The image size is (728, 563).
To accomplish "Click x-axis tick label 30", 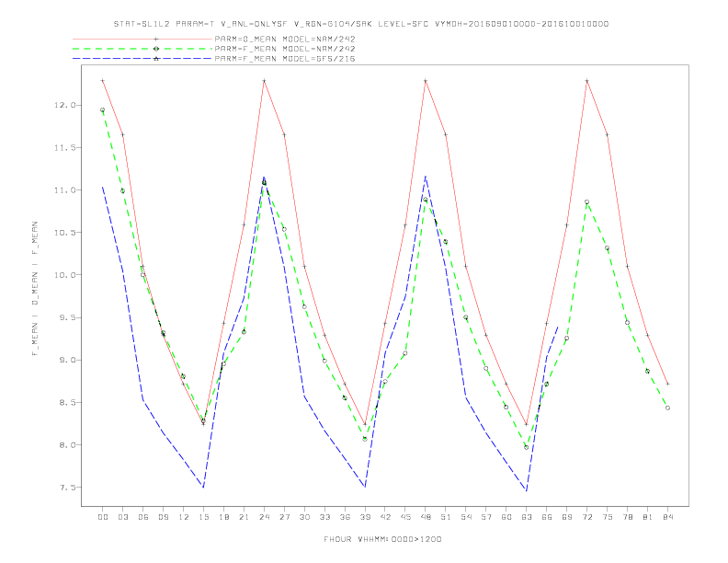I will (x=304, y=517).
